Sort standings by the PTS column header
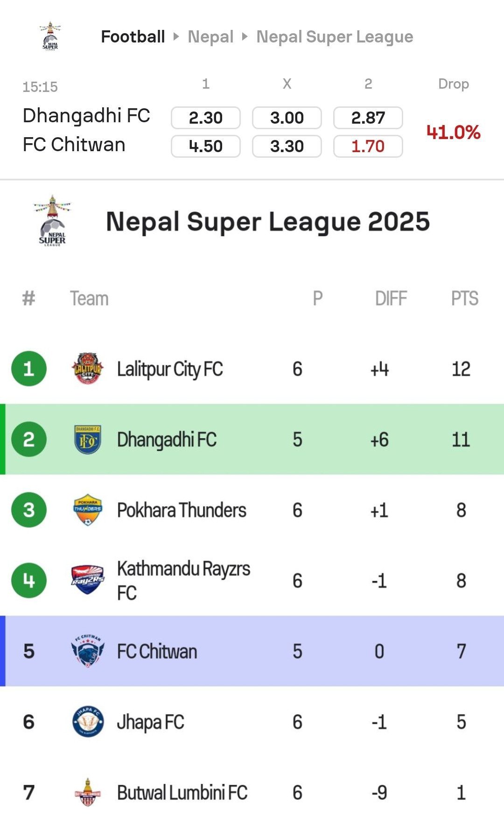The height and width of the screenshot is (831, 504). pyautogui.click(x=464, y=299)
